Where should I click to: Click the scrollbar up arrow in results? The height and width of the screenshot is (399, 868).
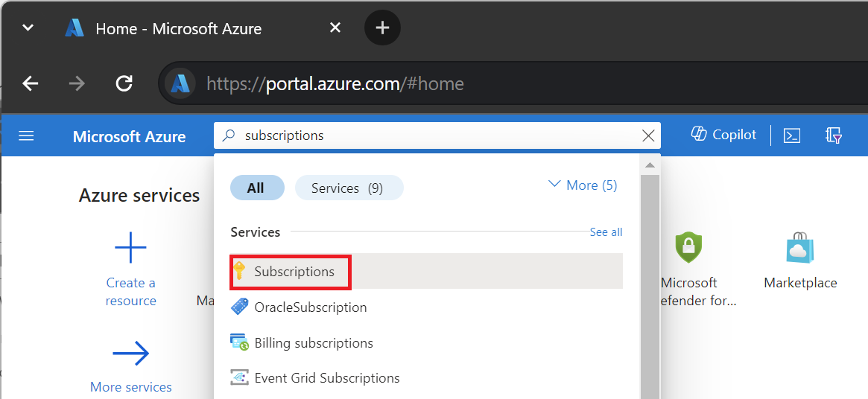650,165
